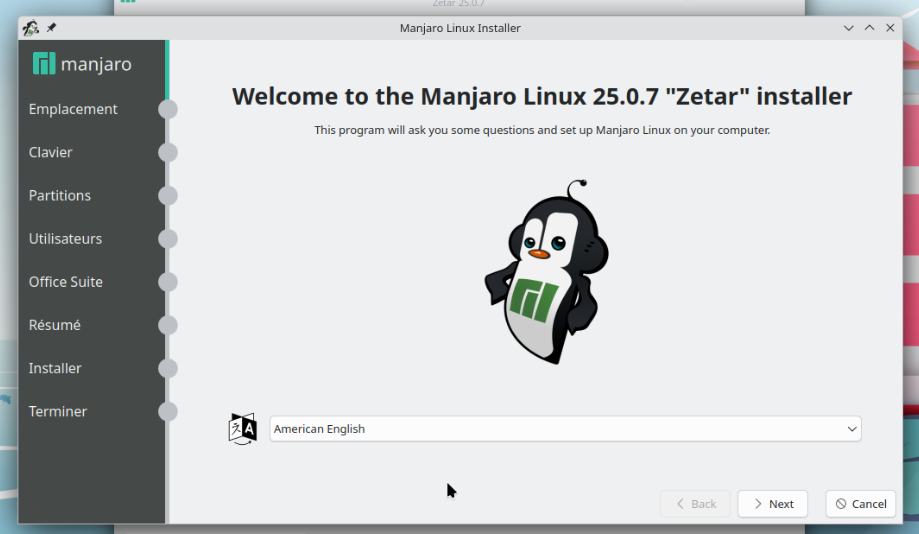Click the prohibition icon on the Cancel button

tap(841, 504)
